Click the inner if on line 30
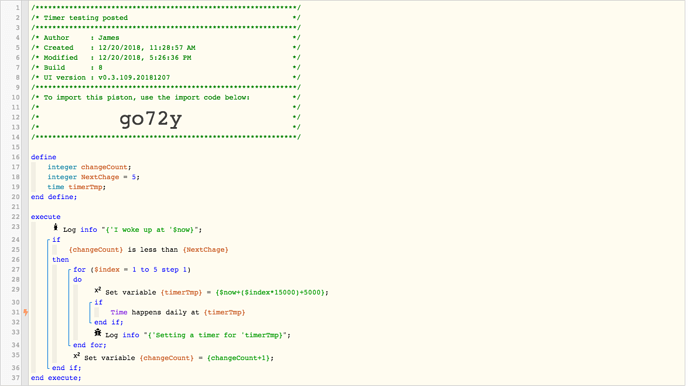Image resolution: width=690 pixels, height=387 pixels. [x=98, y=302]
